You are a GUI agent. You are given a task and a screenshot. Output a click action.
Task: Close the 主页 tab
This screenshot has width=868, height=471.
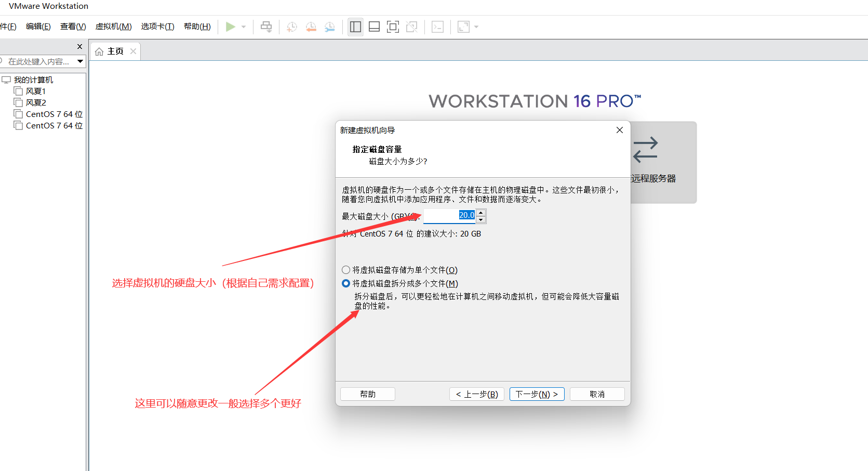(x=133, y=51)
